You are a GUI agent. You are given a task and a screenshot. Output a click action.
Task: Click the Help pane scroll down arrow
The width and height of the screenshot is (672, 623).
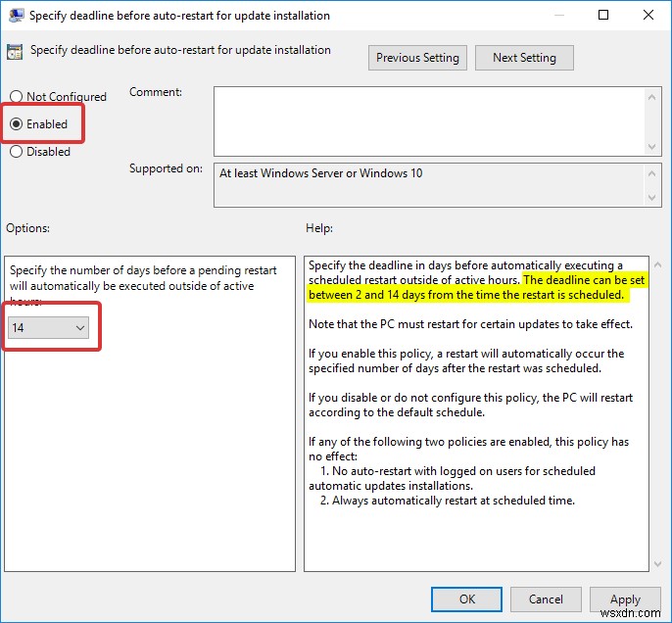[x=658, y=564]
